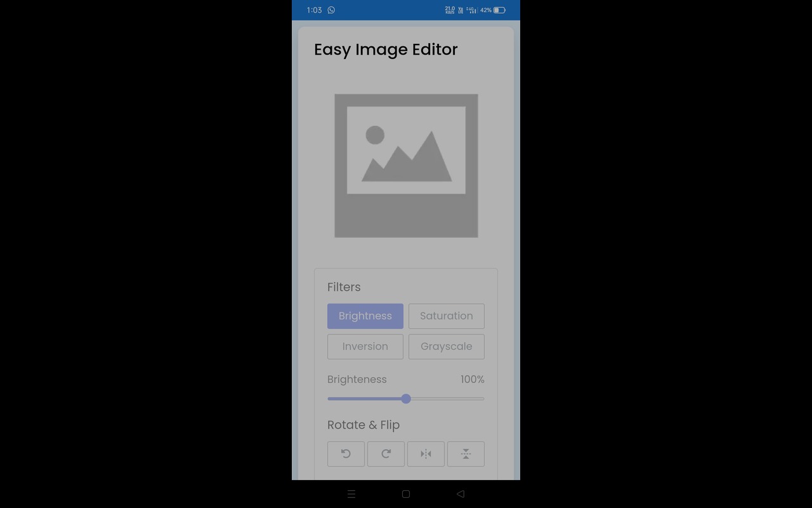The width and height of the screenshot is (812, 508).
Task: Tap the Easy Image Editor title
Action: [x=386, y=50]
